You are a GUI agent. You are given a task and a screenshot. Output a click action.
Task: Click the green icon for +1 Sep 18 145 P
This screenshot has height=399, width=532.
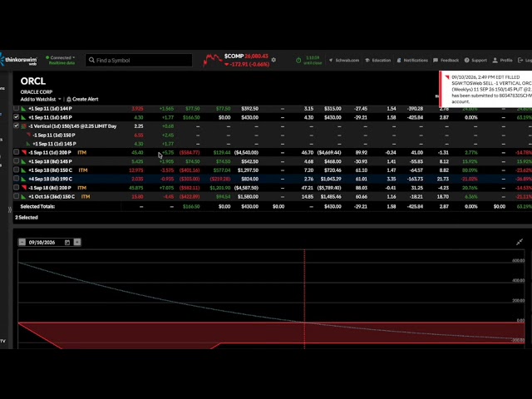[x=24, y=161]
